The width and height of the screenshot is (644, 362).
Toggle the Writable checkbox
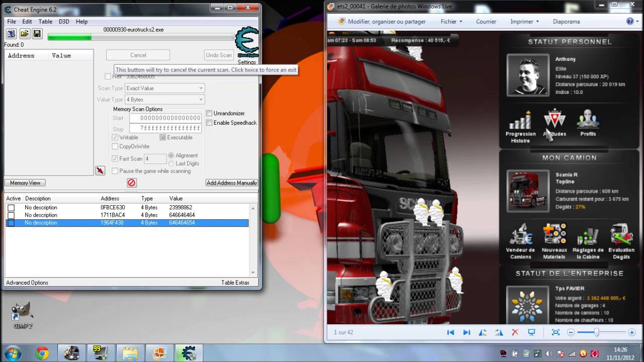pos(115,137)
